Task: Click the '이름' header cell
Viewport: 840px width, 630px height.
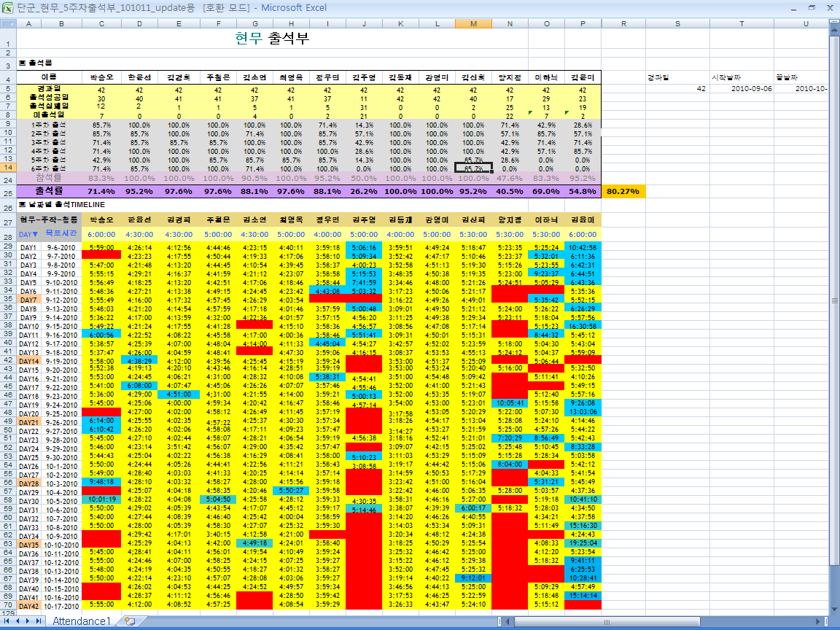Action: tap(50, 78)
